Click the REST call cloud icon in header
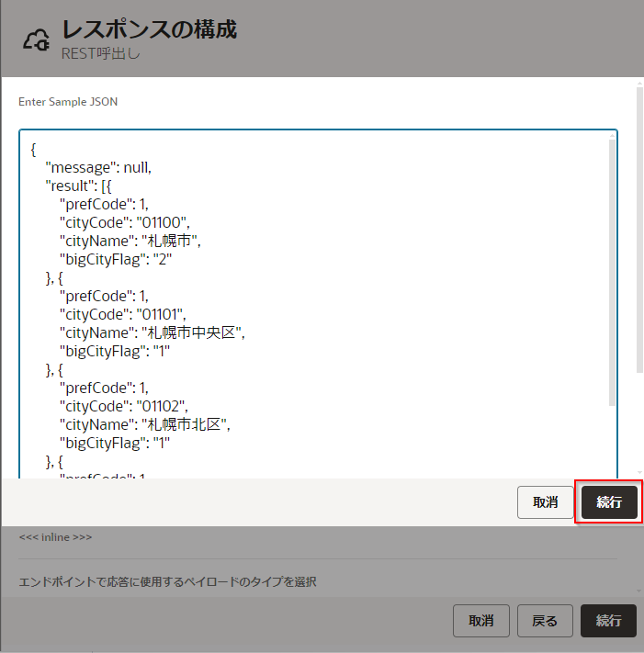This screenshot has width=644, height=653. click(36, 40)
